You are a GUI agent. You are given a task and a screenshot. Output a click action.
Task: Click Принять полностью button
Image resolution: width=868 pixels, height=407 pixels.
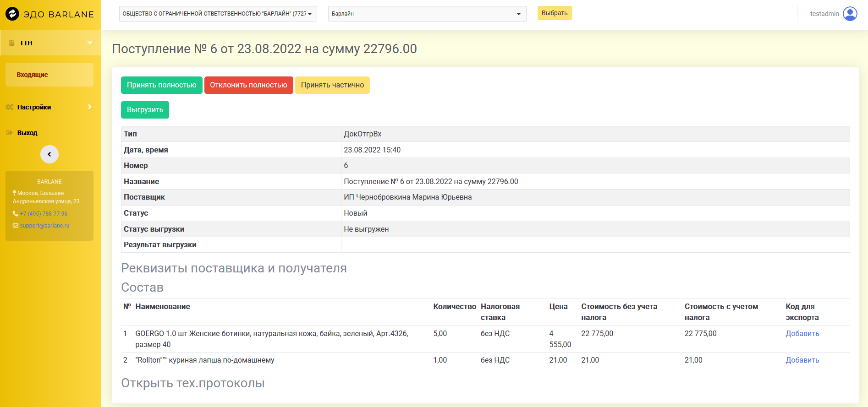[161, 85]
